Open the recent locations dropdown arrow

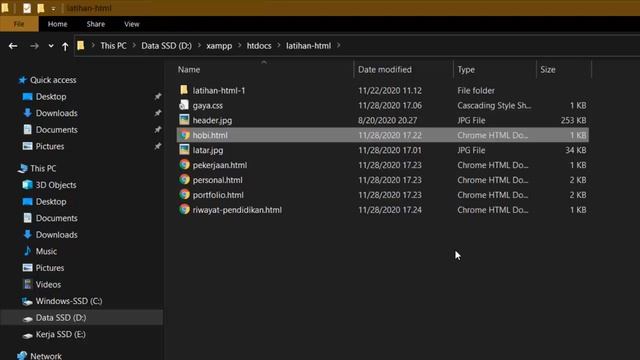pos(51,46)
